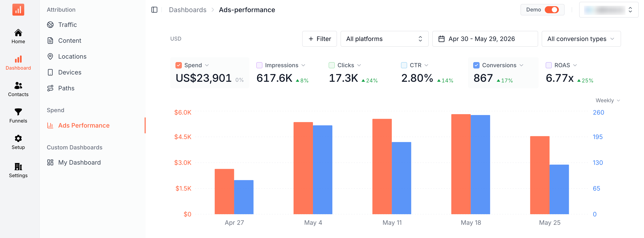644x238 pixels.
Task: Check the Impressions metric checkbox
Action: (259, 65)
